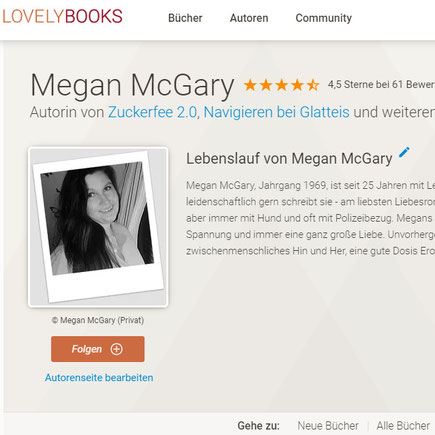Viewport: 435px width, 435px height.
Task: Open the Zuckerfee 2.0 book link
Action: pos(153,112)
